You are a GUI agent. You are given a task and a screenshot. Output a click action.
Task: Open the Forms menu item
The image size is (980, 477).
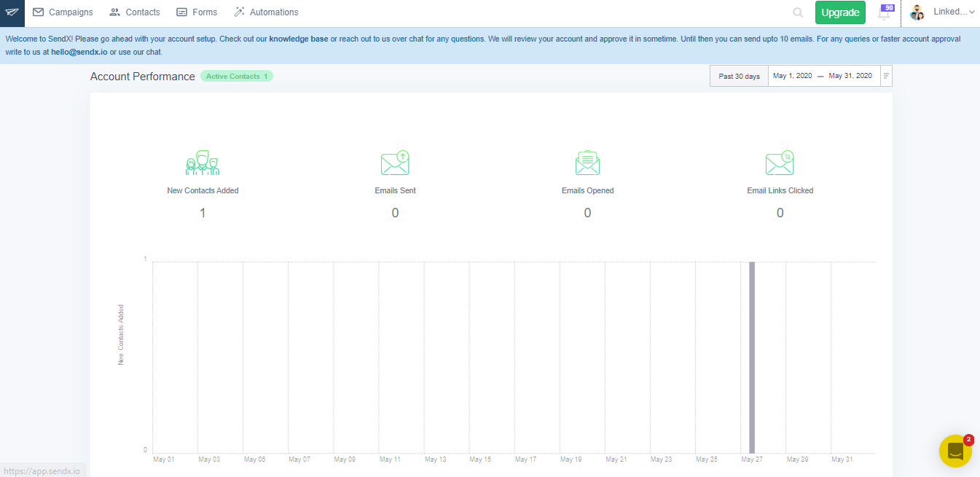(197, 12)
